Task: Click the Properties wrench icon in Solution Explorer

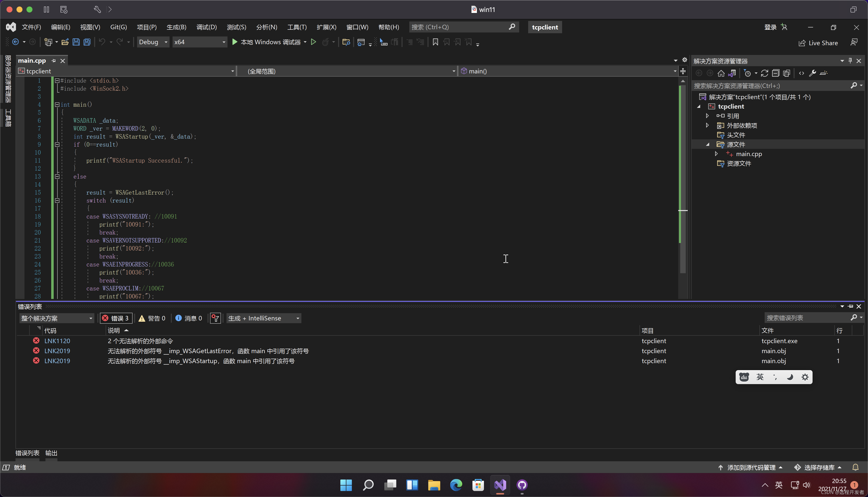Action: click(812, 73)
